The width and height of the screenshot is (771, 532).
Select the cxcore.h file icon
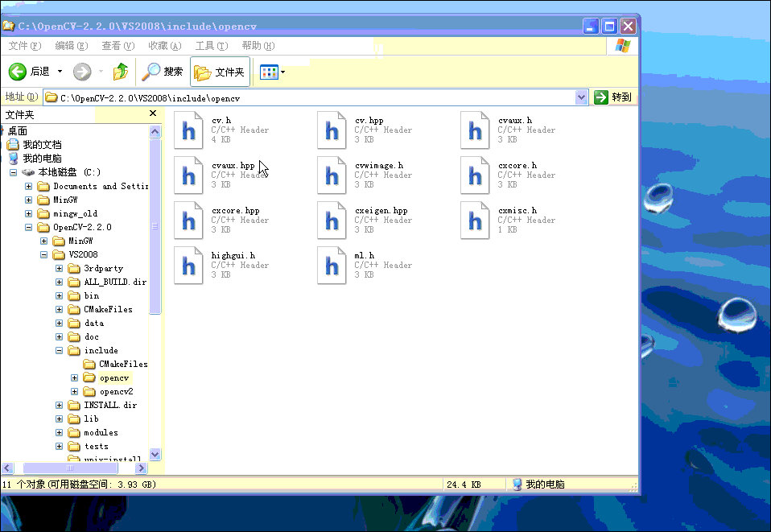pyautogui.click(x=475, y=175)
